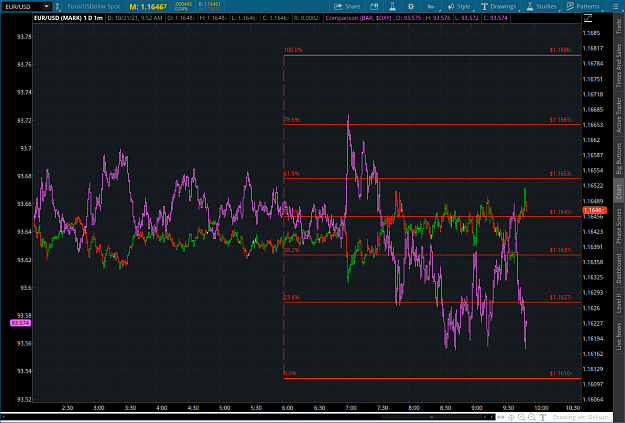Nudge the chart scrollbar right arrow
The width and height of the screenshot is (625, 423).
tap(491, 417)
